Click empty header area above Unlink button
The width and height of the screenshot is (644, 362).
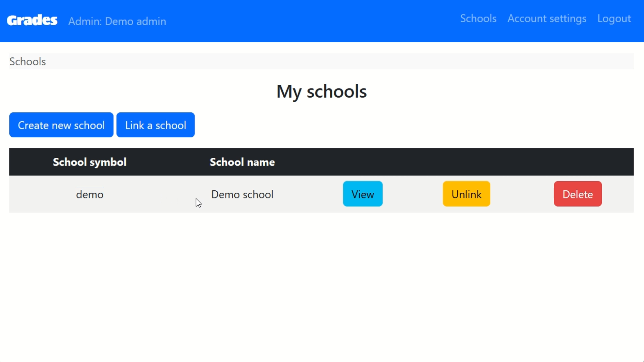click(466, 162)
